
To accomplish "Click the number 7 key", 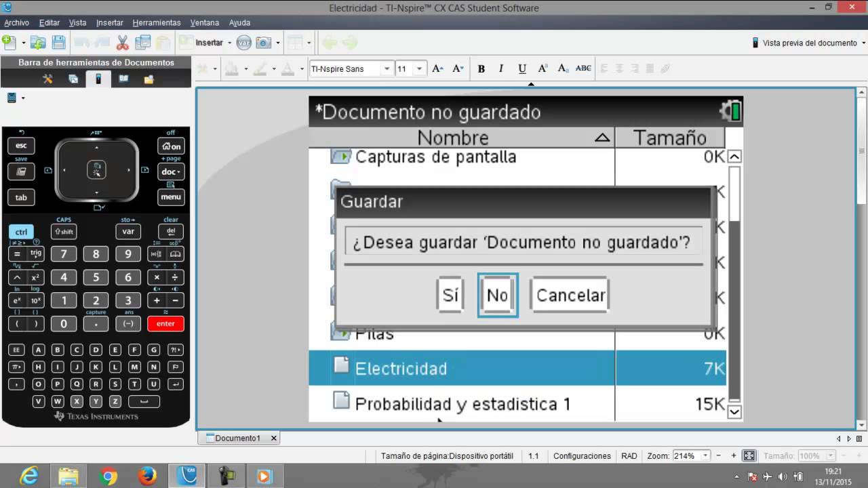I will [64, 254].
